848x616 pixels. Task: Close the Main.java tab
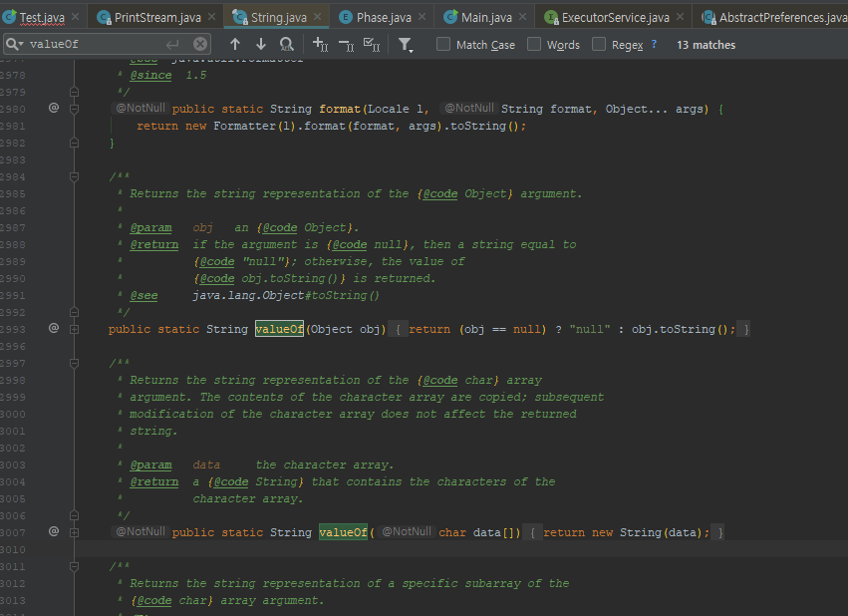click(x=522, y=17)
